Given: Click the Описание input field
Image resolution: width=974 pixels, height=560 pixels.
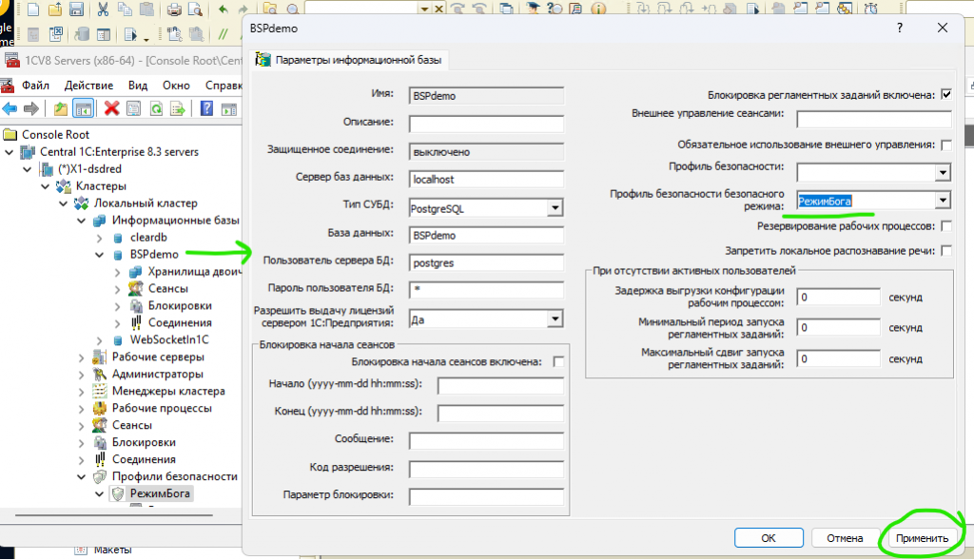Looking at the screenshot, I should pos(486,124).
